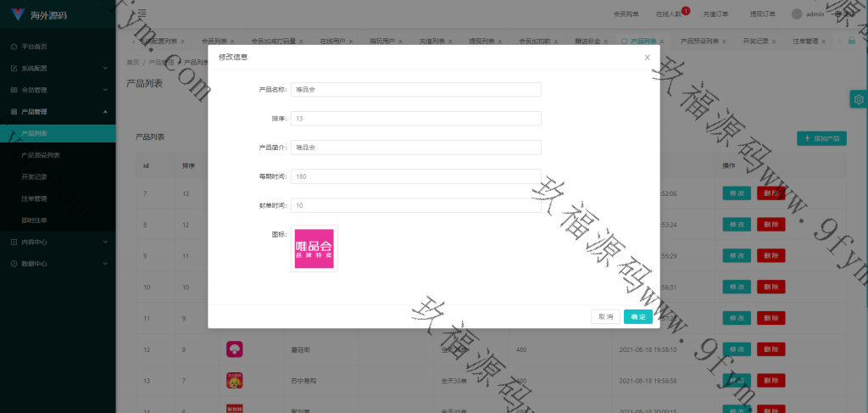The width and height of the screenshot is (868, 413).
Task: Expand the 内容中心 sidebar menu
Action: (x=58, y=243)
